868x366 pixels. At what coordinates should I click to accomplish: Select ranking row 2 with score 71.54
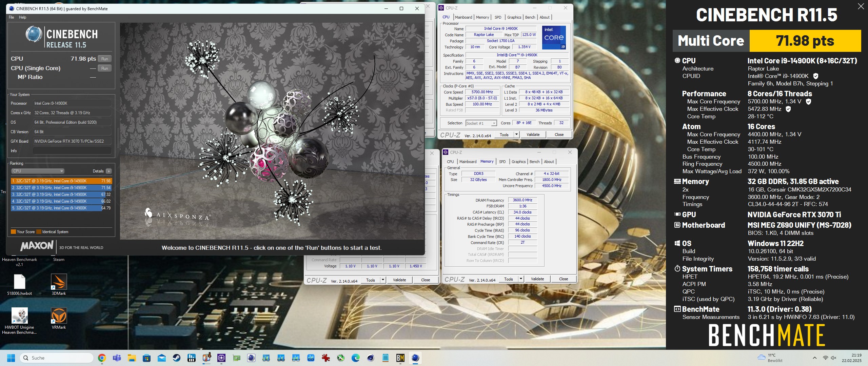pos(61,188)
